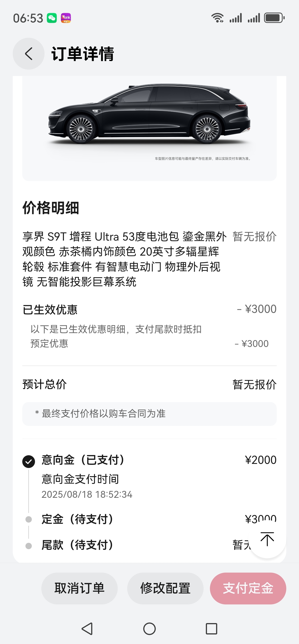Tap the battery indicator icon
299x644 pixels.
[274, 18]
